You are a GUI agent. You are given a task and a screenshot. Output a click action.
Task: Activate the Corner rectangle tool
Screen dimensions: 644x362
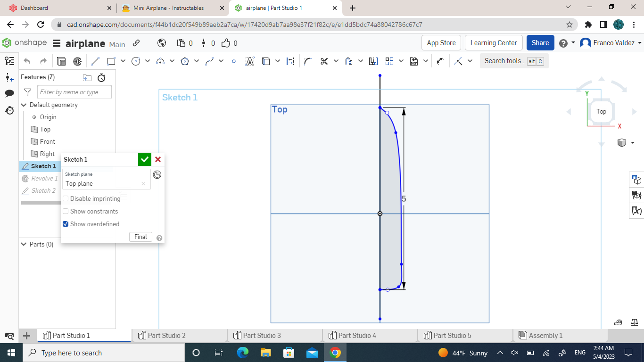click(x=111, y=61)
